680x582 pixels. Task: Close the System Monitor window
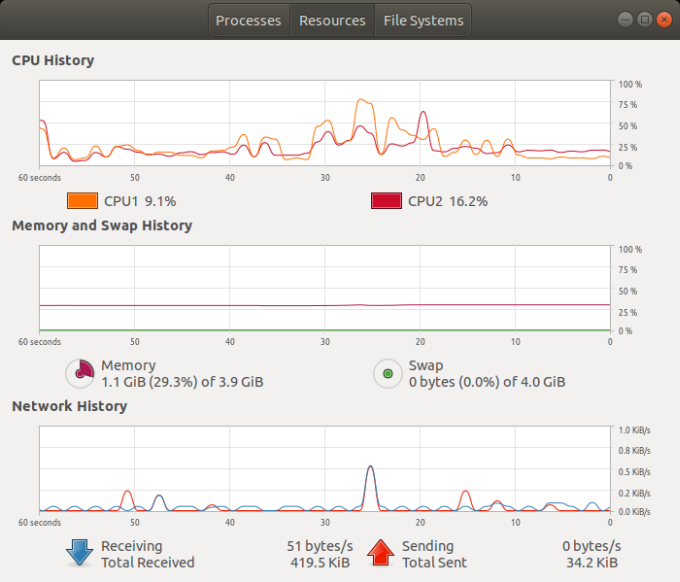(662, 19)
